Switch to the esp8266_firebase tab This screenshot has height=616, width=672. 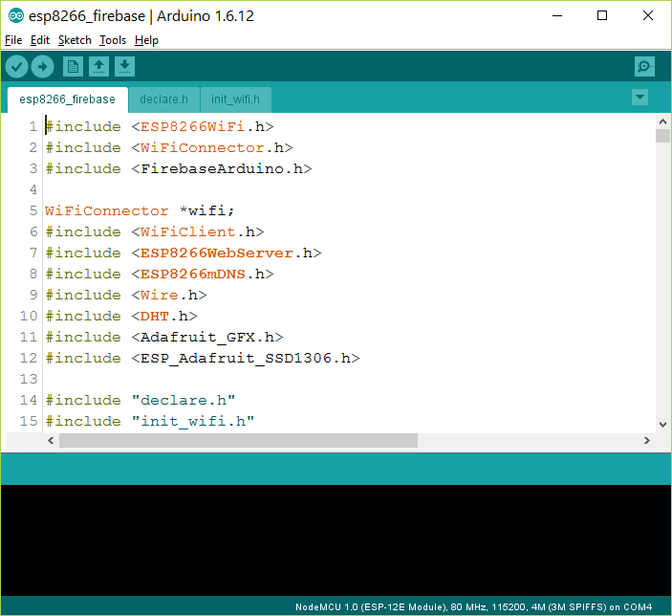tap(67, 99)
